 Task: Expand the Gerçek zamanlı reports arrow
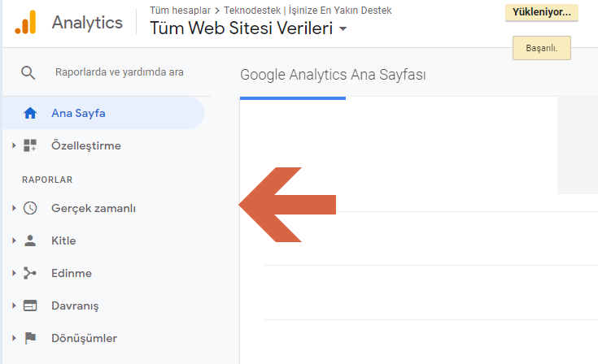pyautogui.click(x=14, y=208)
